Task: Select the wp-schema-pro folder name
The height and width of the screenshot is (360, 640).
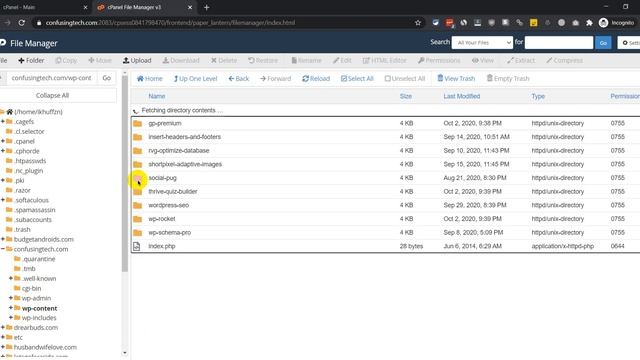Action: (169, 233)
